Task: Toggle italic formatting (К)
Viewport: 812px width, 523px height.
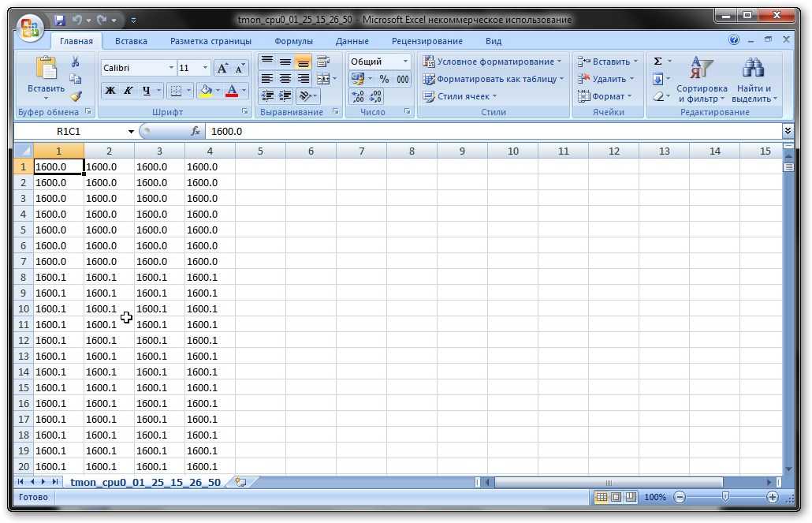Action: tap(128, 91)
